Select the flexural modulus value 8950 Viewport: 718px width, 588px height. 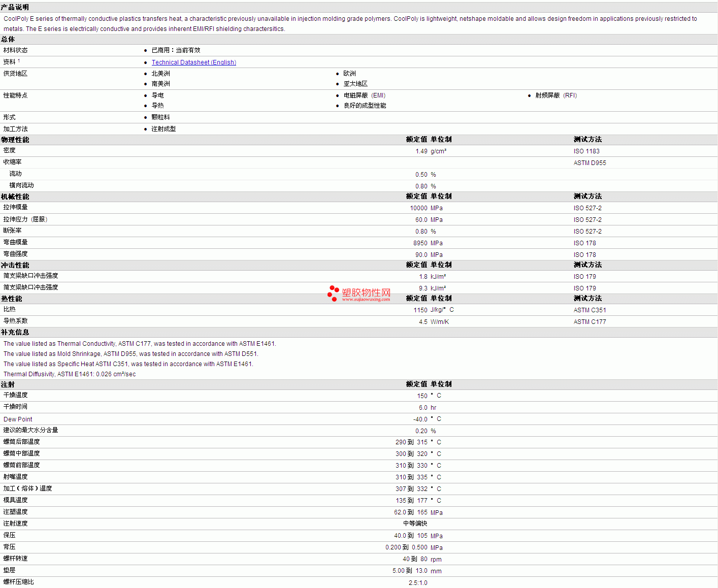pos(420,243)
